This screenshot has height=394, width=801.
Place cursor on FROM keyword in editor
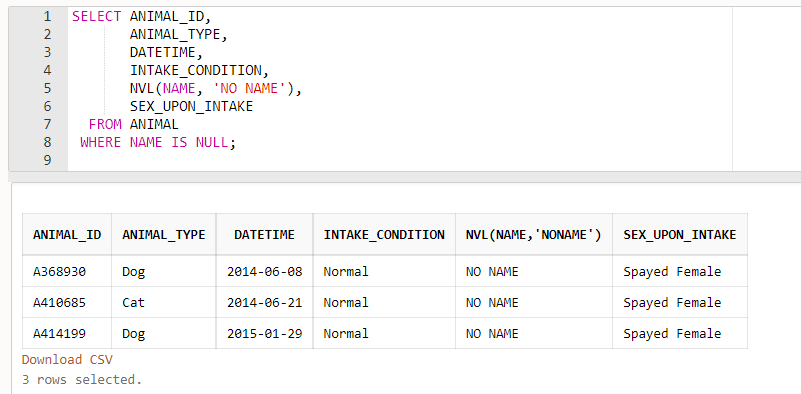point(105,124)
